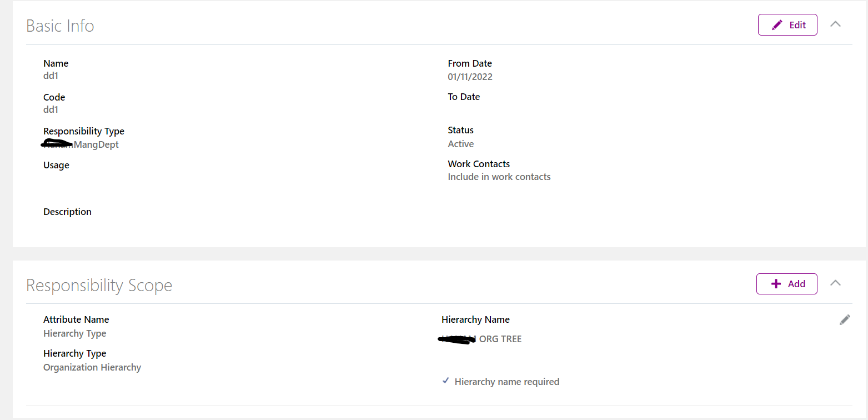
Task: Click the Edit button in Basic Info
Action: pos(787,25)
